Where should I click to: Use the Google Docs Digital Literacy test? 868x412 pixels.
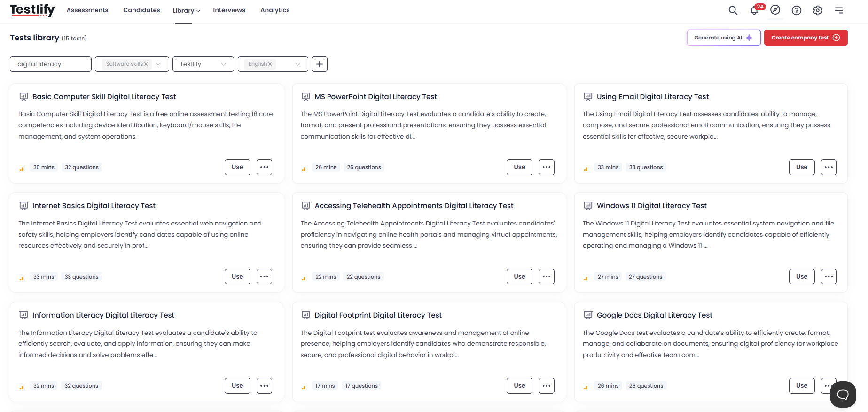pos(802,386)
